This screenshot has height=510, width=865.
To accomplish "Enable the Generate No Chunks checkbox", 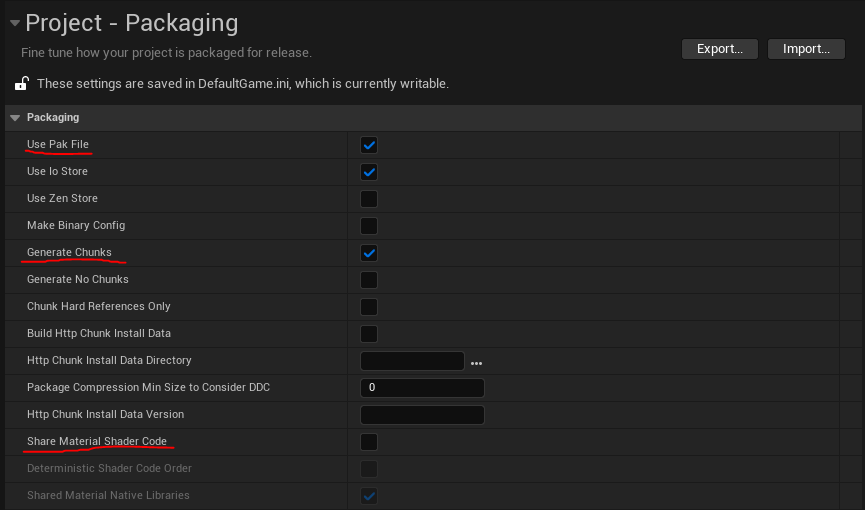I will point(369,280).
